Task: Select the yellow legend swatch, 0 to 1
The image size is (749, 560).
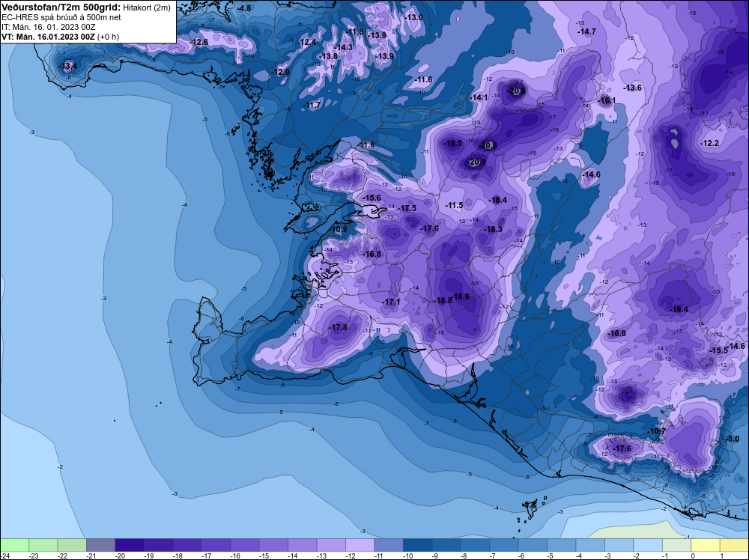Action: (x=706, y=545)
